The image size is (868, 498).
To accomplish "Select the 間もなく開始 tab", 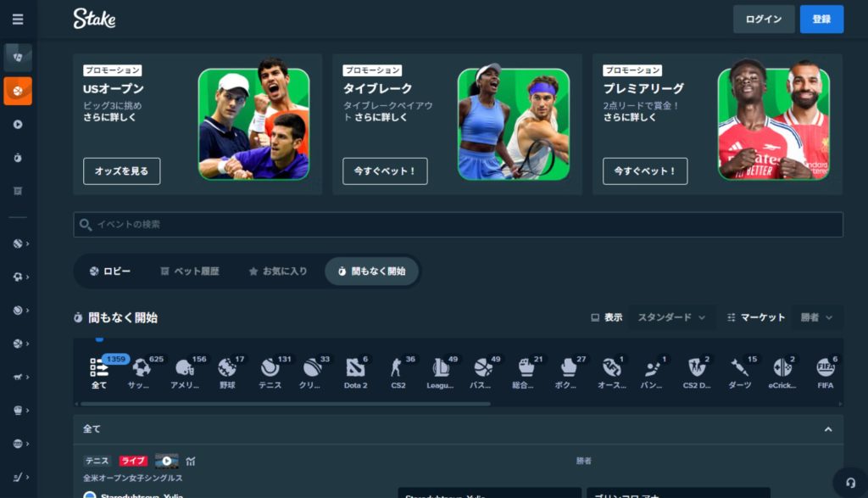I will (371, 271).
